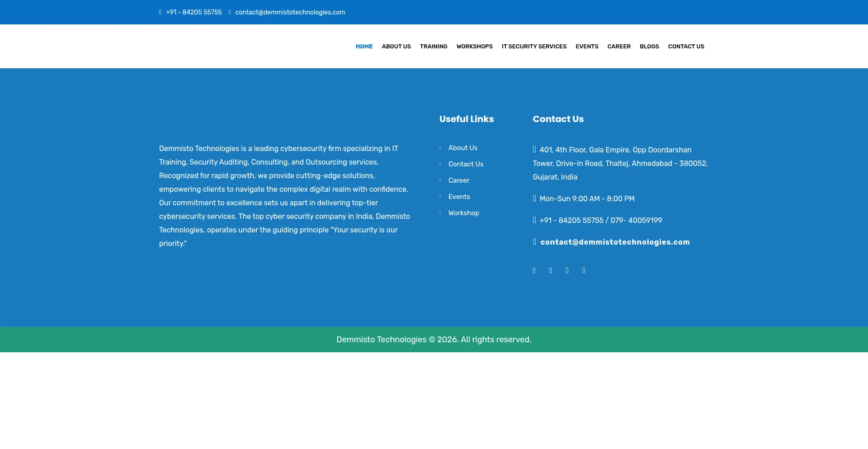Click the bullet arrow beside Career

pos(440,180)
